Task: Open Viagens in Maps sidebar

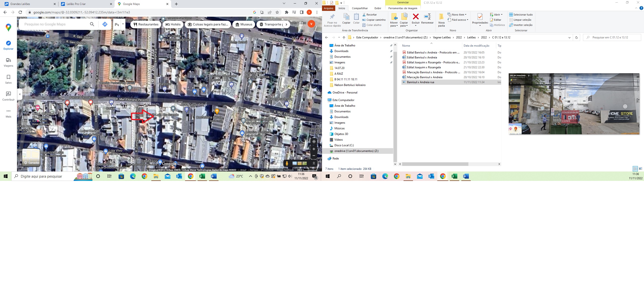Action: click(8, 62)
